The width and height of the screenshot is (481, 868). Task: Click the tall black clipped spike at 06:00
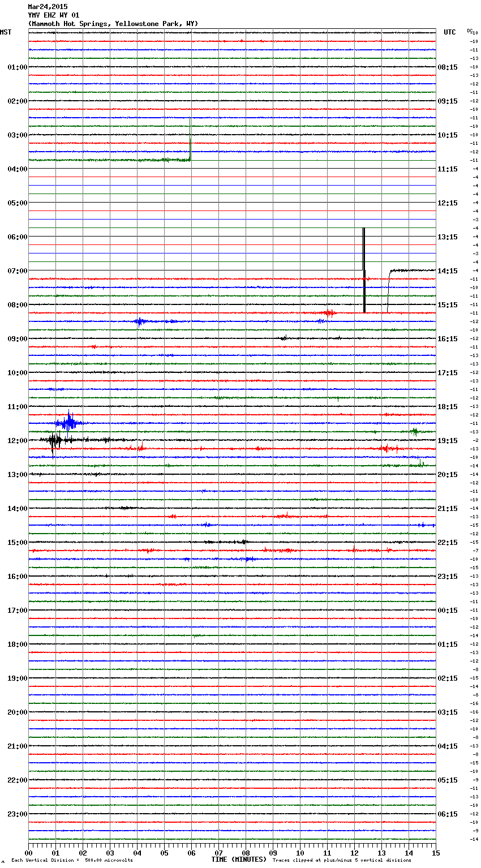(x=364, y=270)
